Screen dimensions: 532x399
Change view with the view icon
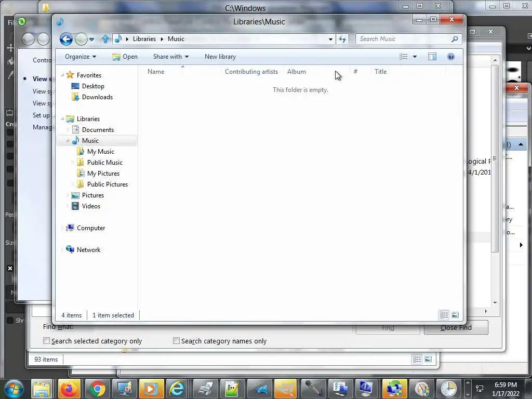[403, 57]
